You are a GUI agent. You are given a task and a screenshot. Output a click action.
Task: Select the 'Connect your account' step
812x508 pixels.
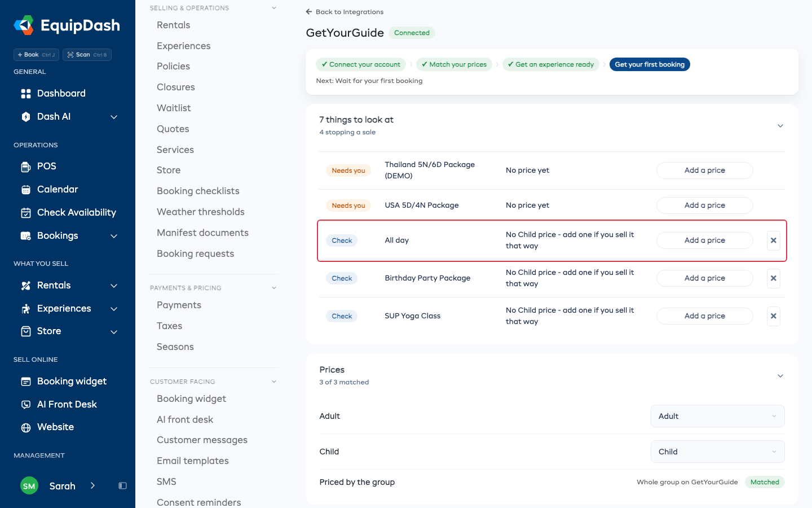(x=361, y=64)
